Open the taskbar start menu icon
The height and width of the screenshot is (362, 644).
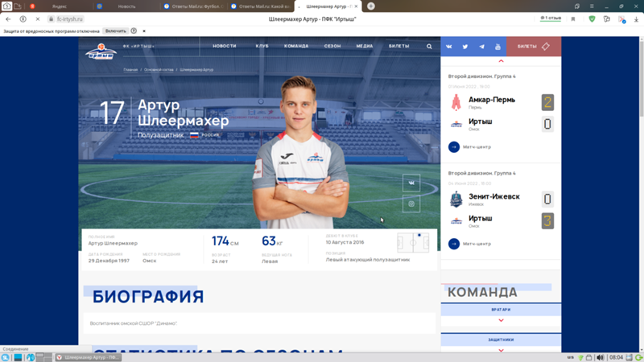pos(6,357)
